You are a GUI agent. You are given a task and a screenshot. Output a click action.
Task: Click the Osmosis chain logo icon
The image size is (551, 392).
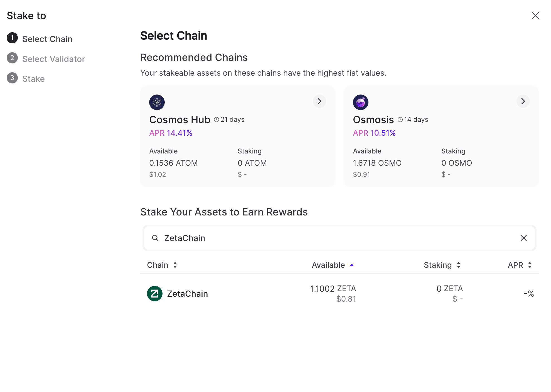pyautogui.click(x=360, y=102)
